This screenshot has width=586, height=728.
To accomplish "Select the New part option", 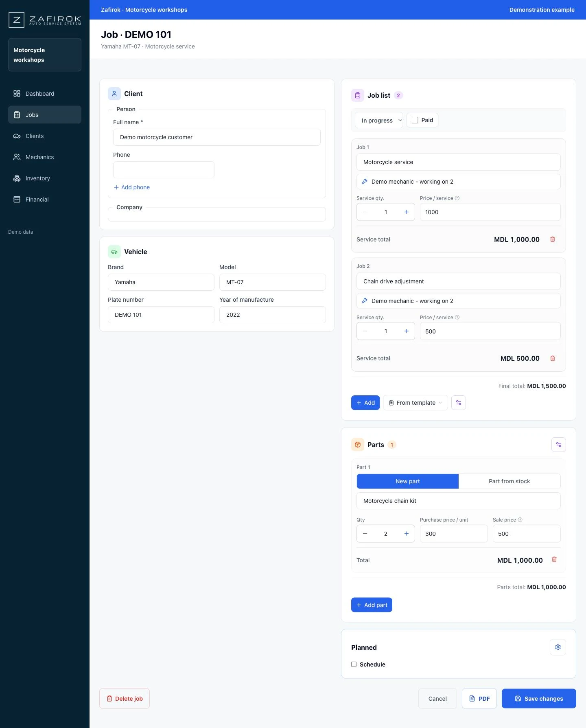I will (408, 481).
